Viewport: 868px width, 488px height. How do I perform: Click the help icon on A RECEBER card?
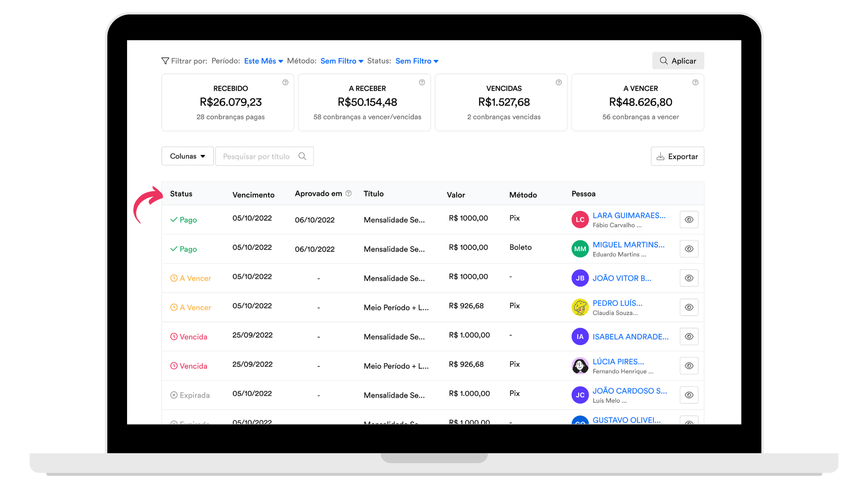[422, 82]
